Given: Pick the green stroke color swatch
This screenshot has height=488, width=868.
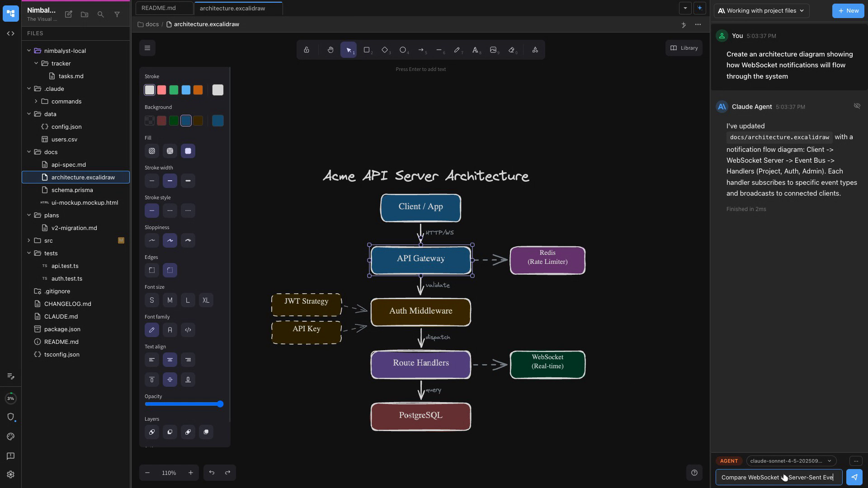Looking at the screenshot, I should pos(174,90).
